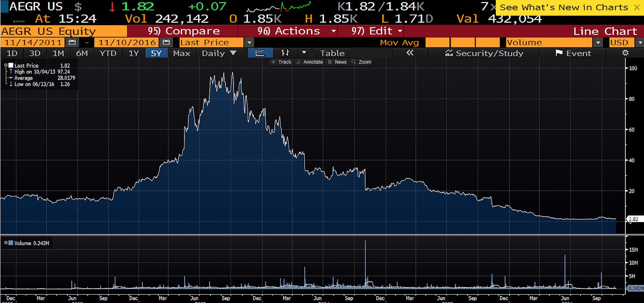
Task: Click the AEGR US ticker header
Action: click(36, 7)
